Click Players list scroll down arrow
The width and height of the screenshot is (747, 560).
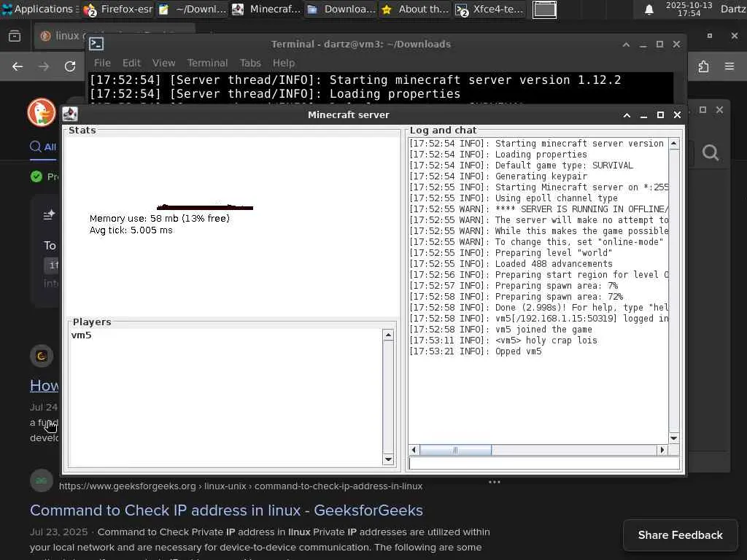pyautogui.click(x=388, y=459)
